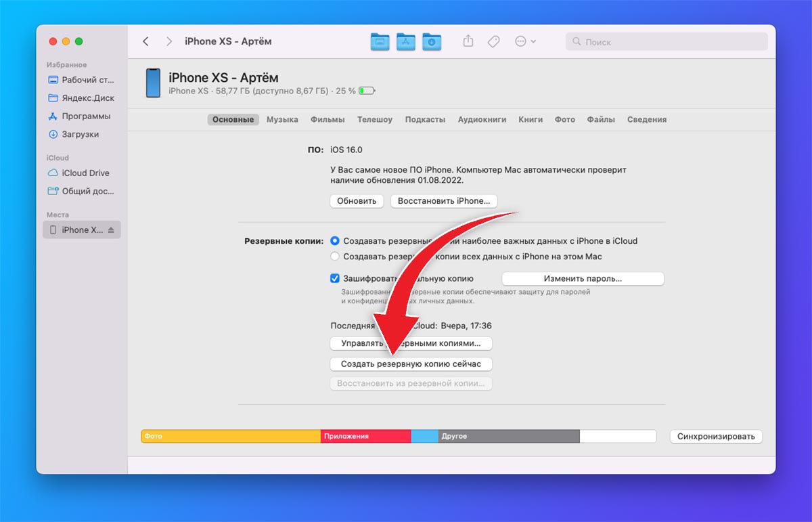Eject the iPhone in sidebar
This screenshot has height=522, width=812.
pyautogui.click(x=112, y=230)
